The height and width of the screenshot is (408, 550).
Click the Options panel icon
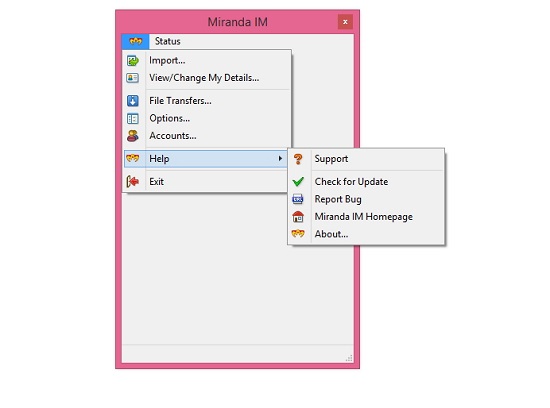pyautogui.click(x=133, y=119)
